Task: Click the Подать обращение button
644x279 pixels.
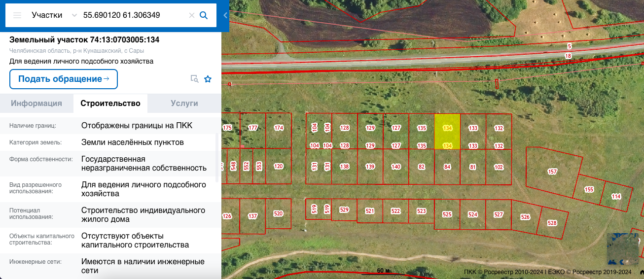Action: tap(64, 79)
